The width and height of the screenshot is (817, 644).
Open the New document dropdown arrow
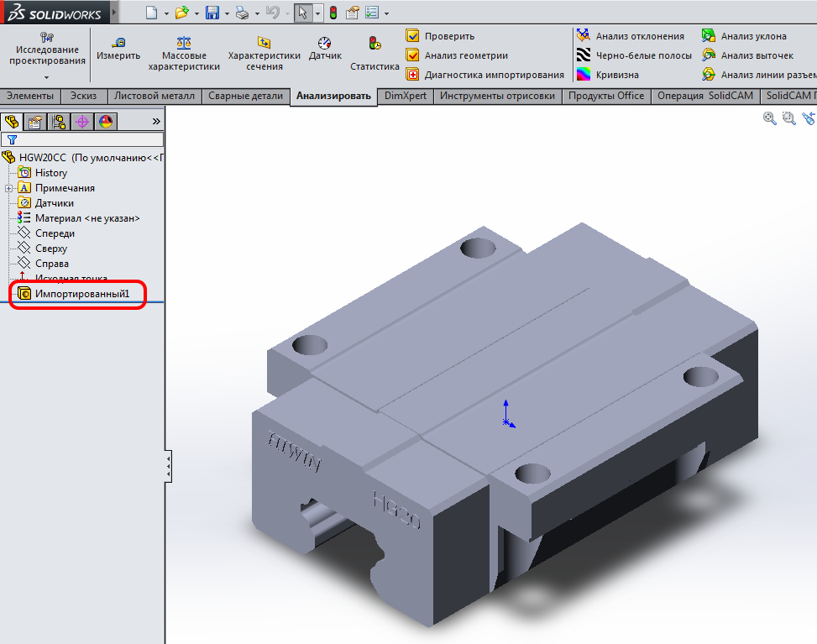(166, 13)
